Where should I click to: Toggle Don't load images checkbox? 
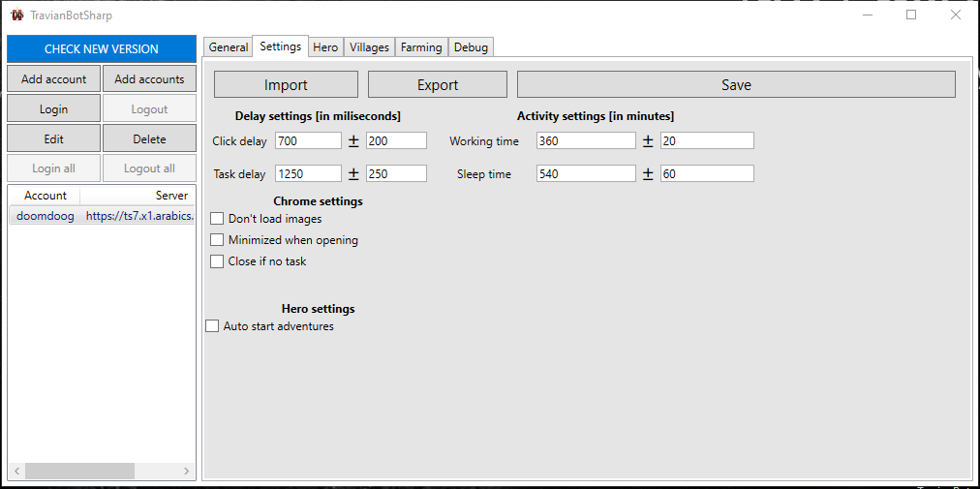tap(217, 218)
